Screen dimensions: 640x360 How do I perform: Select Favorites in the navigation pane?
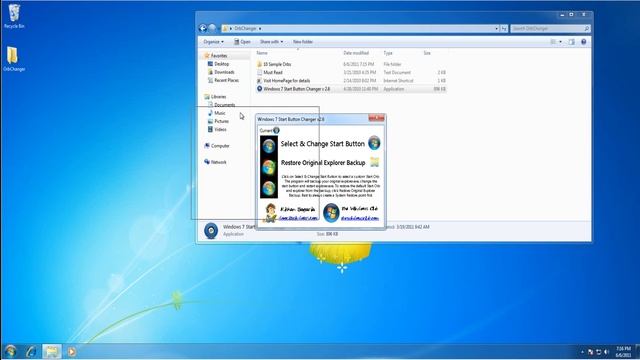(x=219, y=56)
